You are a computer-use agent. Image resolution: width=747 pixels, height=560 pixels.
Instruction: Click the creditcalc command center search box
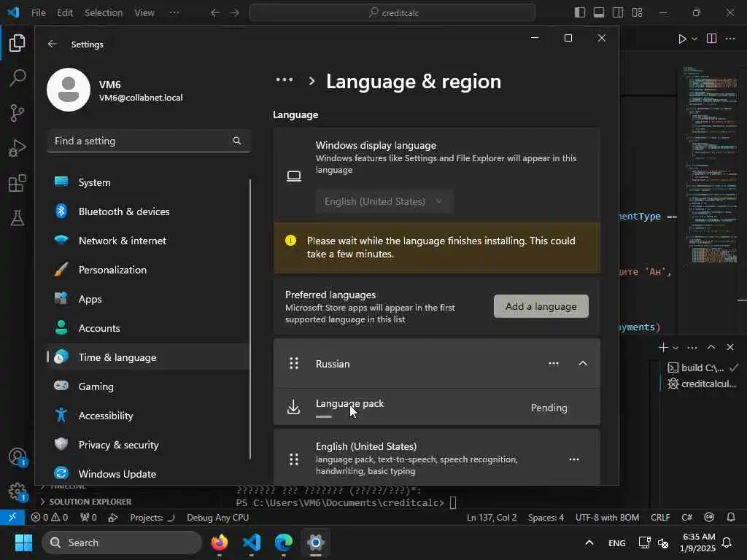pos(392,13)
